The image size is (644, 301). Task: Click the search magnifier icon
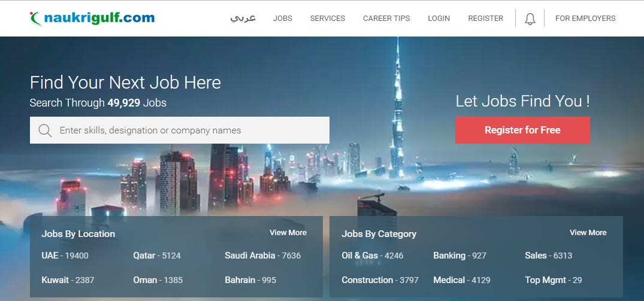[45, 130]
